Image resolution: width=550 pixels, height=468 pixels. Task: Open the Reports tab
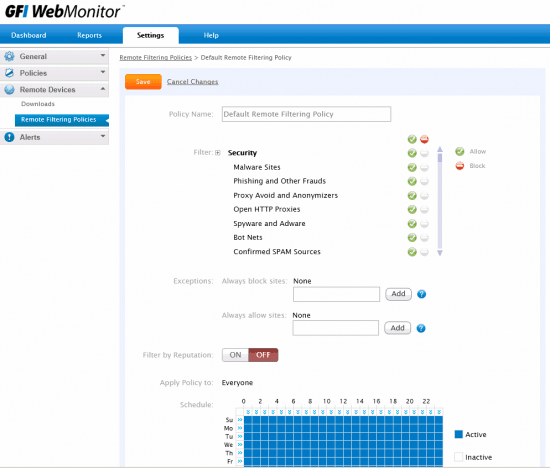tap(89, 35)
